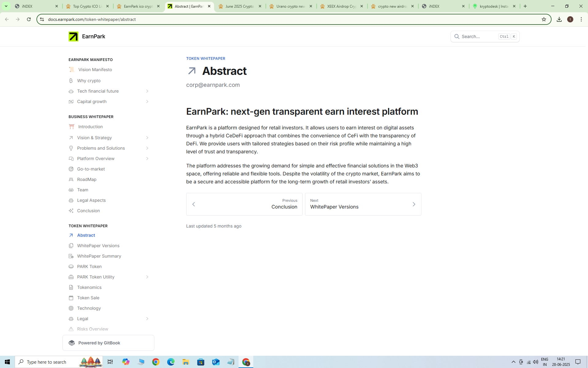
Task: Click the EarnPark logo icon
Action: point(73,36)
